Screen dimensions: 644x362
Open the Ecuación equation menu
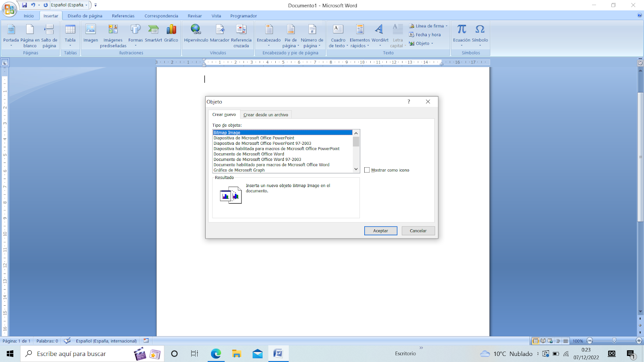pyautogui.click(x=462, y=35)
